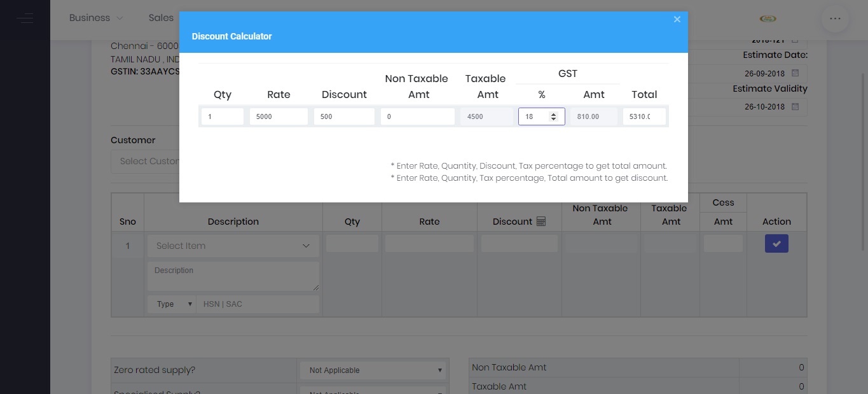
Task: Open the Sales menu
Action: pos(161,18)
